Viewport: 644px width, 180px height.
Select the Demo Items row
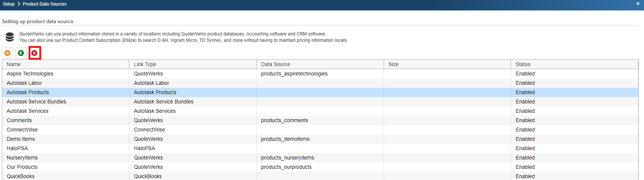tap(21, 139)
